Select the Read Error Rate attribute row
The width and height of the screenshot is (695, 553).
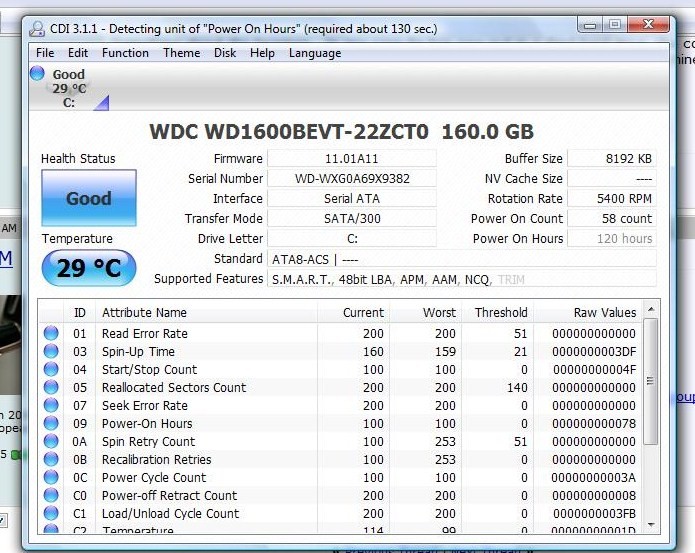click(x=340, y=333)
